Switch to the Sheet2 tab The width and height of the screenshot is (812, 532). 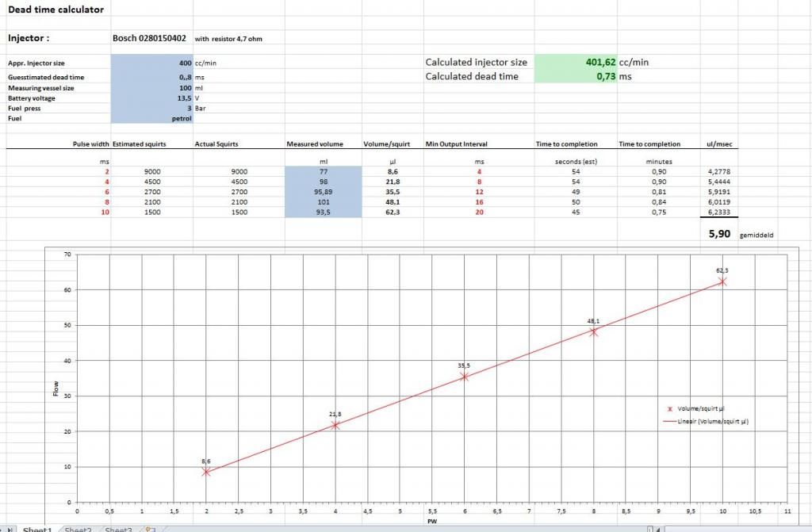(78, 529)
